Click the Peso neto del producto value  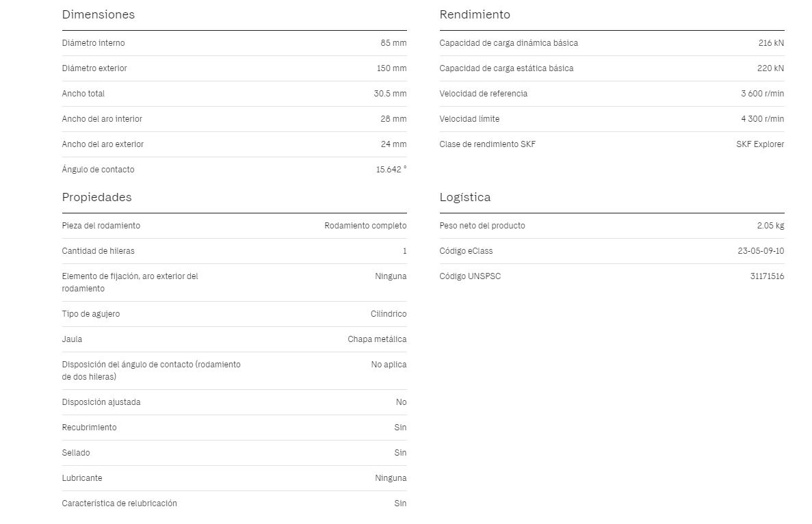[770, 226]
